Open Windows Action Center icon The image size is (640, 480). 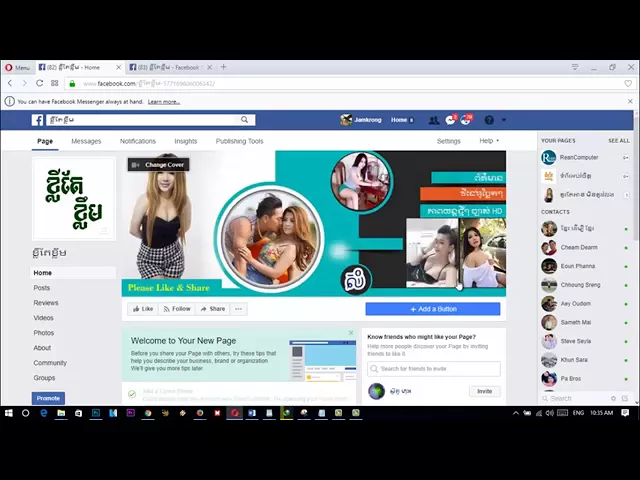(x=625, y=413)
